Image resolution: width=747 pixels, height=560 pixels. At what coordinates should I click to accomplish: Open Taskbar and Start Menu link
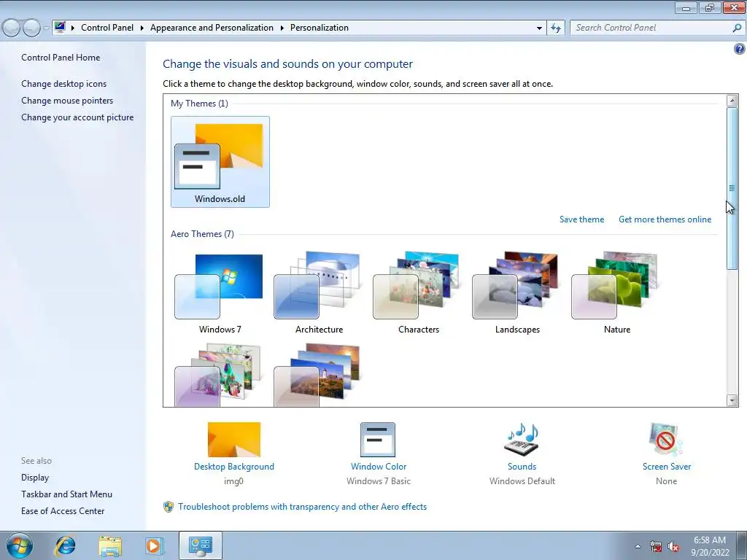(66, 494)
